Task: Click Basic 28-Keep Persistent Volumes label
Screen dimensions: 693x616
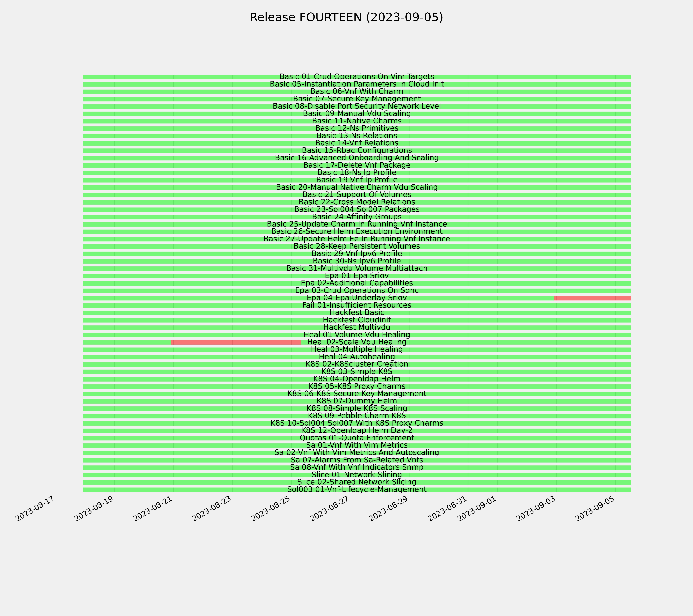Action: coord(357,247)
